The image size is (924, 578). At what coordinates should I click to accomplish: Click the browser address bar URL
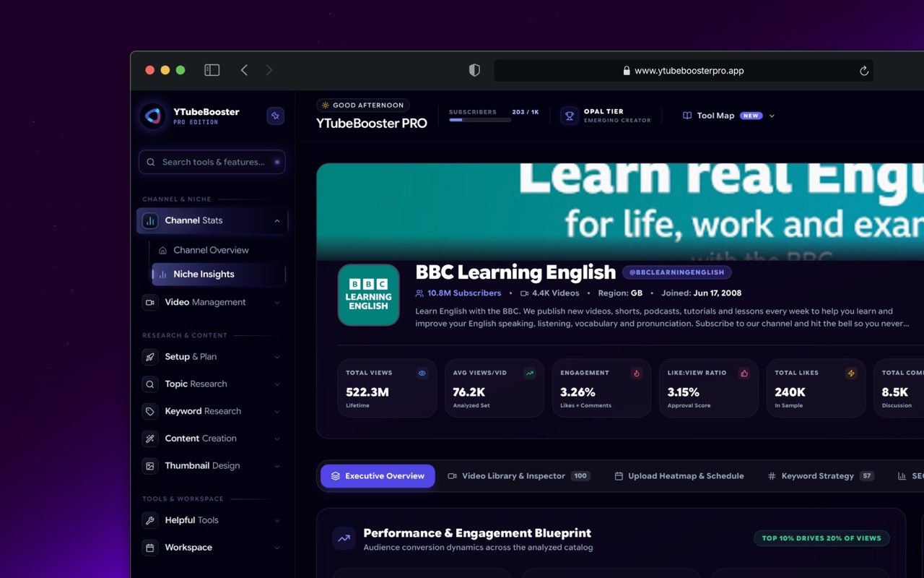pos(689,71)
